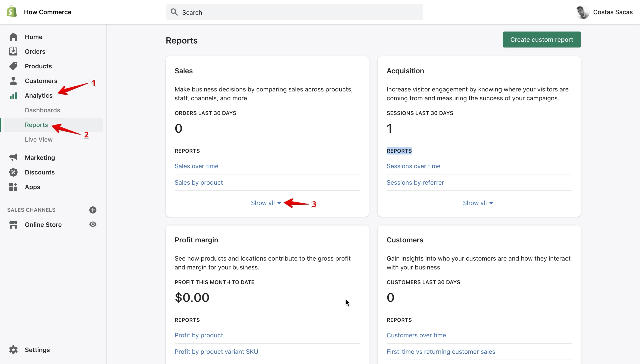
Task: Open the Costas Sacas account menu
Action: point(604,12)
